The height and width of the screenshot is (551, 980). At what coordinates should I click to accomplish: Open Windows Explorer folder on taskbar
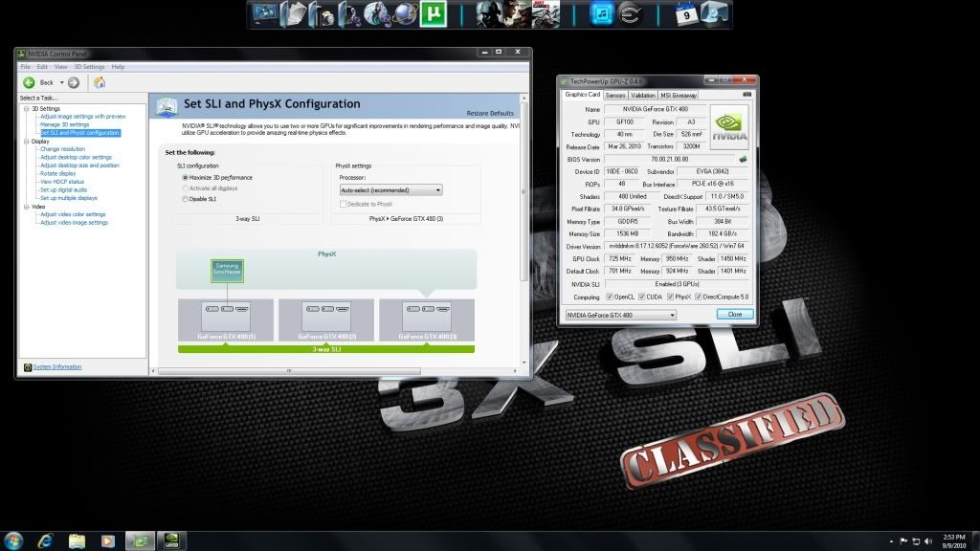[x=77, y=541]
